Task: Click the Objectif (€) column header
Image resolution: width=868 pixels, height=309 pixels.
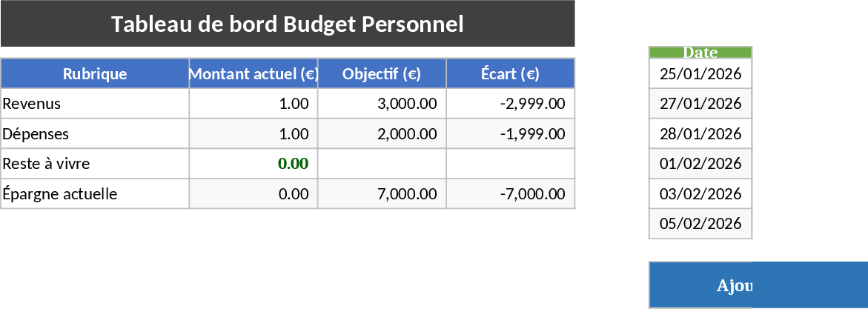Action: [x=382, y=73]
